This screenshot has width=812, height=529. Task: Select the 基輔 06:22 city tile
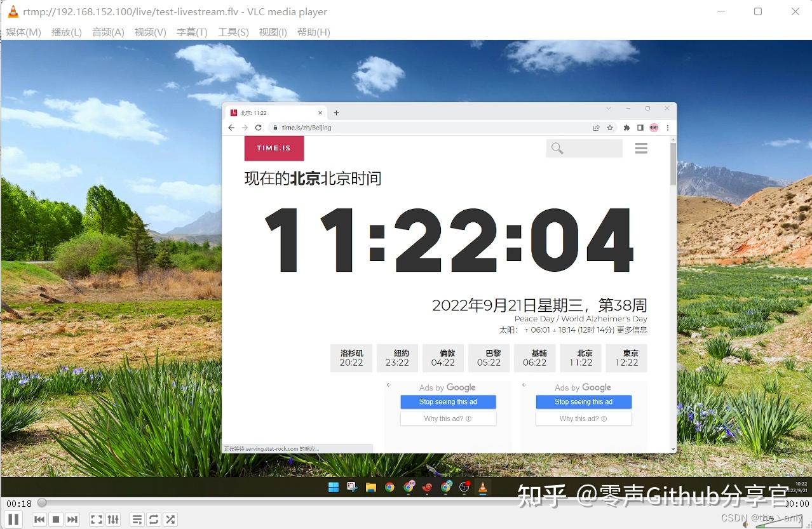[535, 358]
